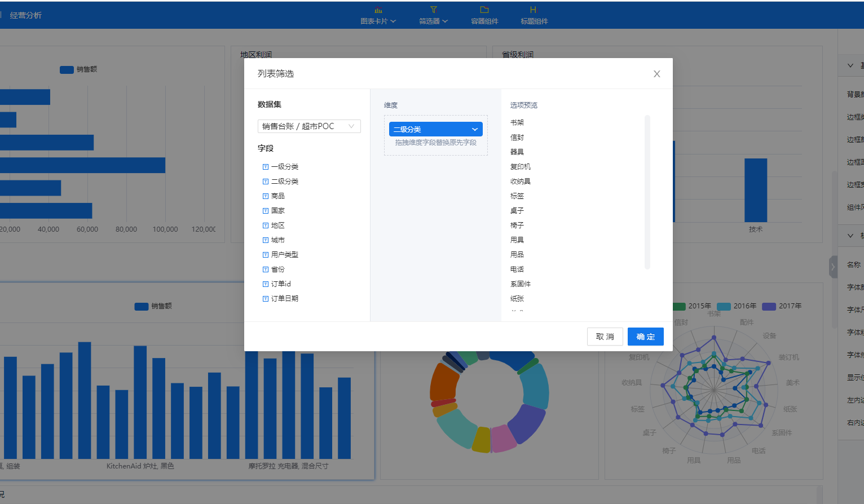The image size is (864, 504).
Task: Click the 技术 bar in 省级利润 chart
Action: (x=756, y=190)
